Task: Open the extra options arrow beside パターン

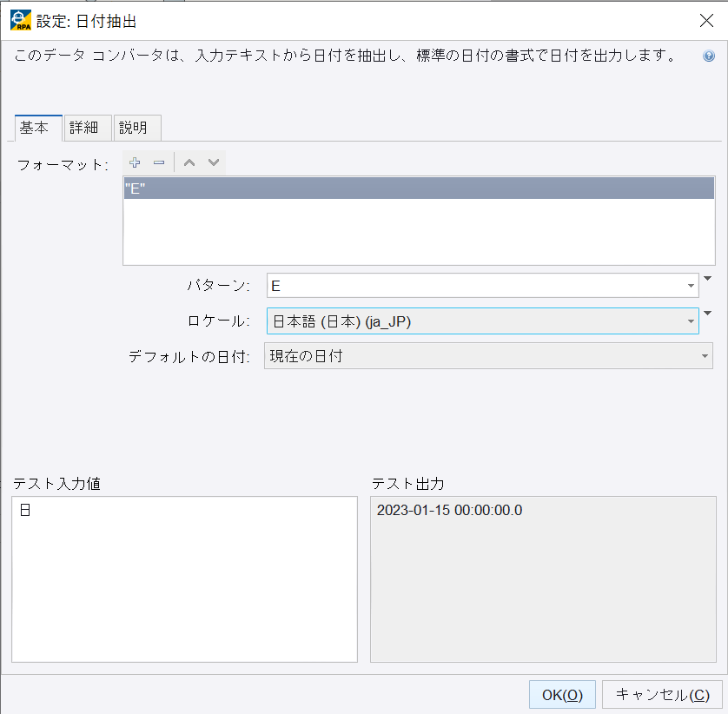Action: point(707,279)
